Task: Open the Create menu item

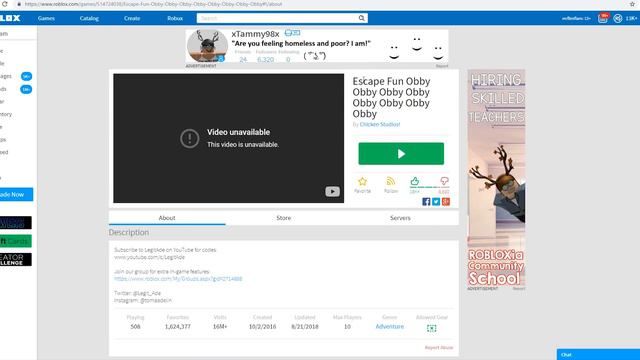Action: pos(132,18)
